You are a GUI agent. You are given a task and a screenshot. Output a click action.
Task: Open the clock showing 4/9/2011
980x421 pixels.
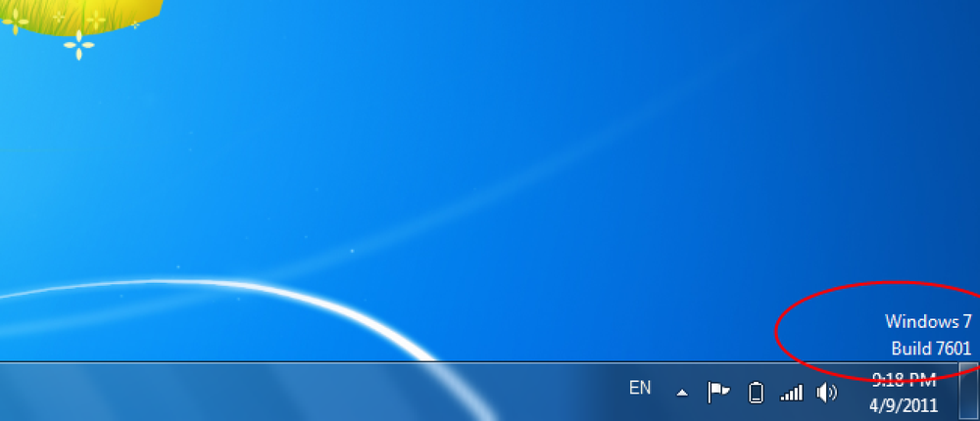pos(904,393)
